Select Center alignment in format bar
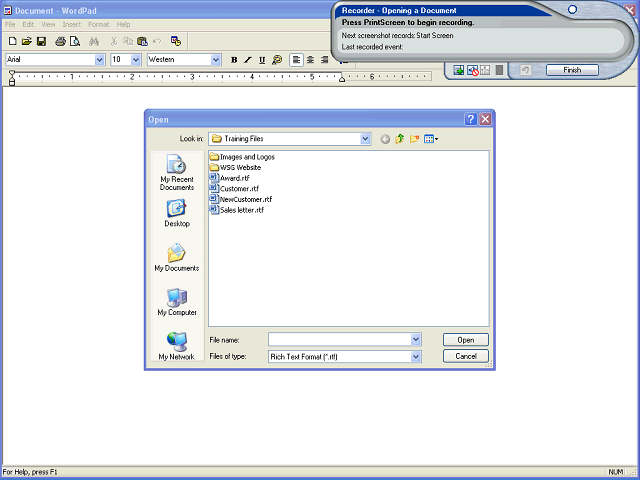This screenshot has height=480, width=640. (x=311, y=60)
